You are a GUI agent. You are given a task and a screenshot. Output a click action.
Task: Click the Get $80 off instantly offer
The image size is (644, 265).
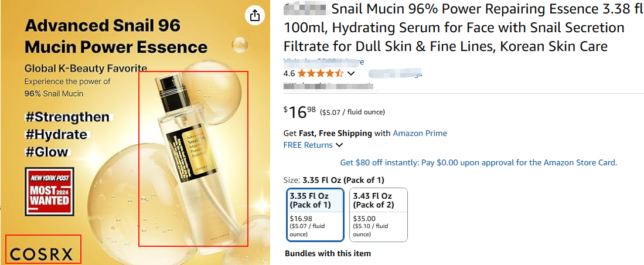(x=478, y=162)
